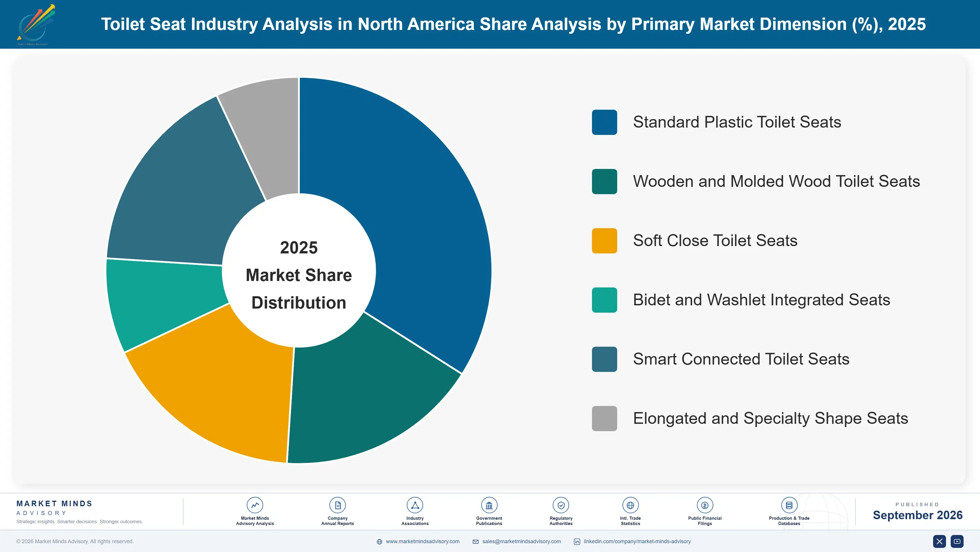
Task: Click the 'Elongated and Specialty Shape Seats' label
Action: point(770,418)
